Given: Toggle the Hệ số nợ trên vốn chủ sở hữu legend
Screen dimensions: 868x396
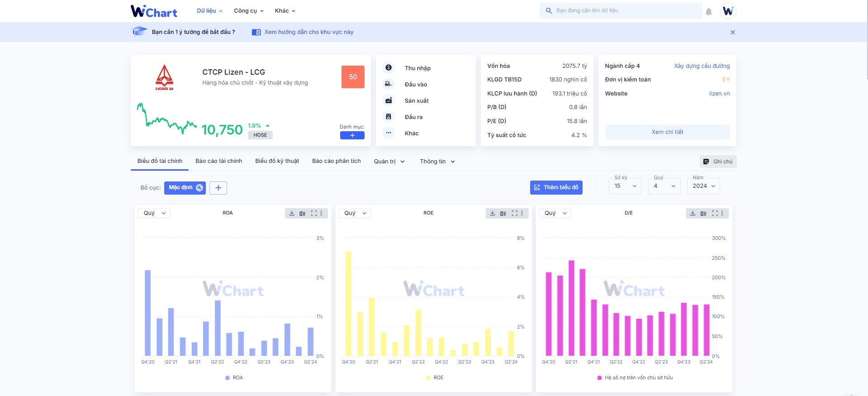Looking at the screenshot, I should (x=635, y=377).
